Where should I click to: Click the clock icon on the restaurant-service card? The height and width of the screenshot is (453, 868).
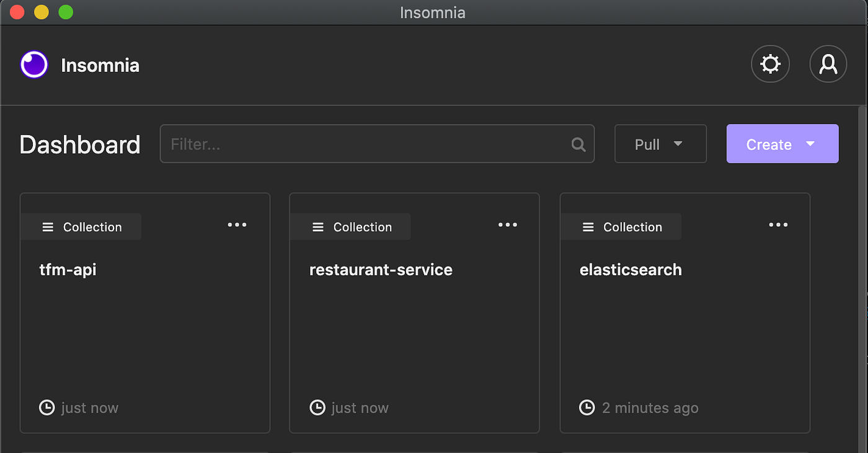[x=317, y=407]
